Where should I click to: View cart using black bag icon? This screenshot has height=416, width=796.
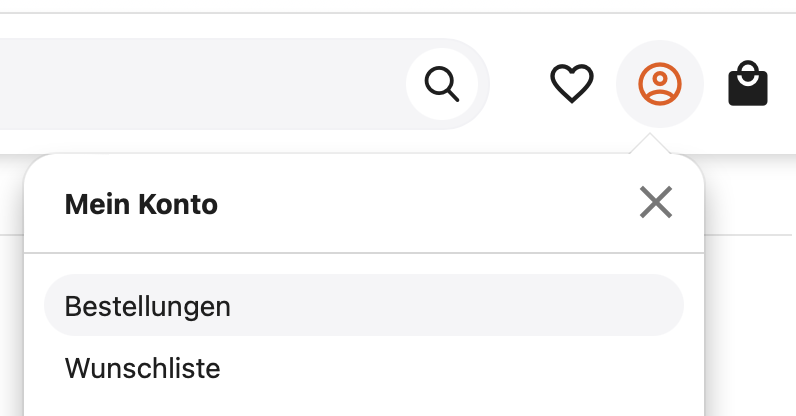(748, 83)
